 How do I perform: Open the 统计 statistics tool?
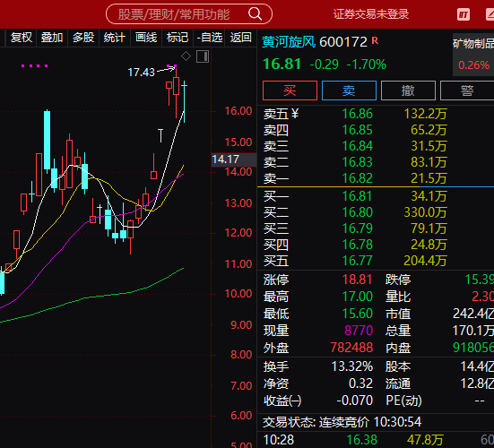pos(115,38)
